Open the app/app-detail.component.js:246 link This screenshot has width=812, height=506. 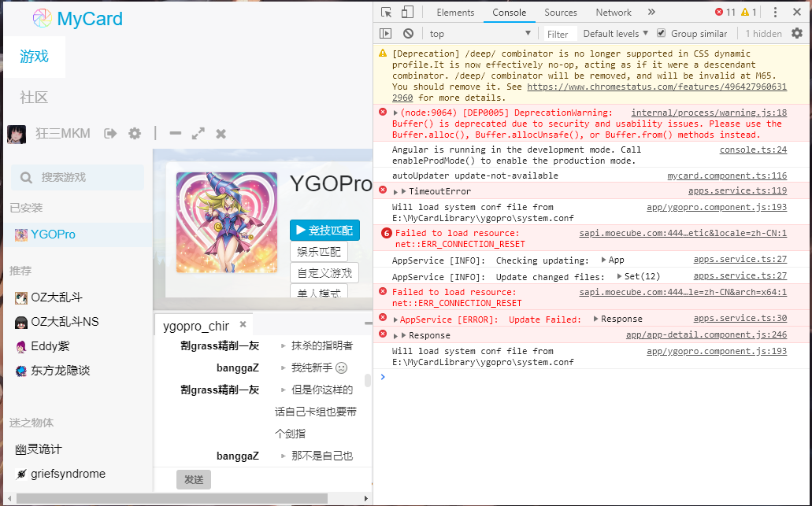(706, 334)
